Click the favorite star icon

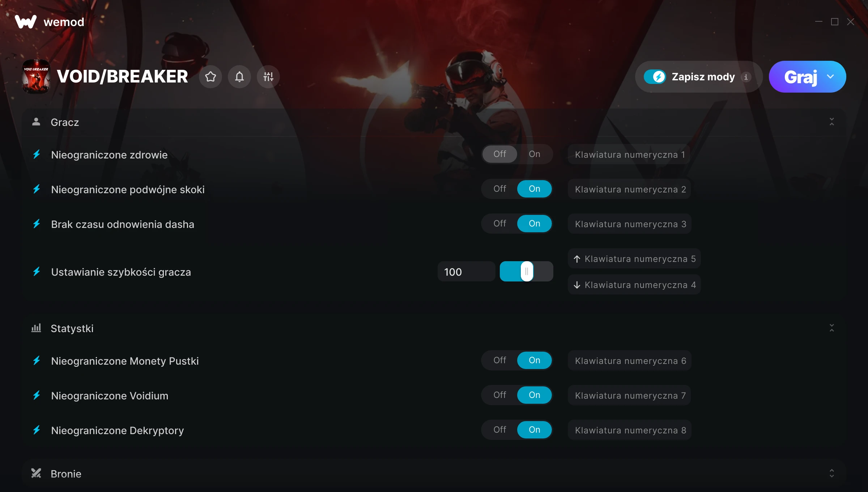[x=210, y=77]
